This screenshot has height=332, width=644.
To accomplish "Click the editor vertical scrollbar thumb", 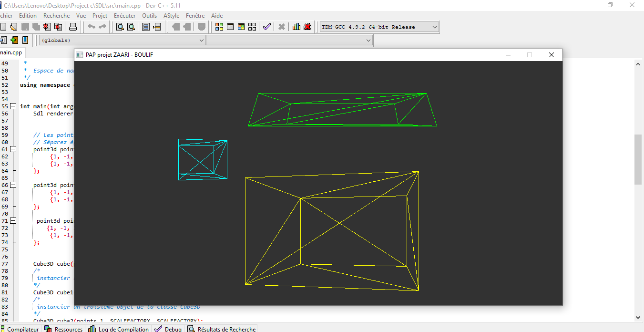I will coord(638,160).
